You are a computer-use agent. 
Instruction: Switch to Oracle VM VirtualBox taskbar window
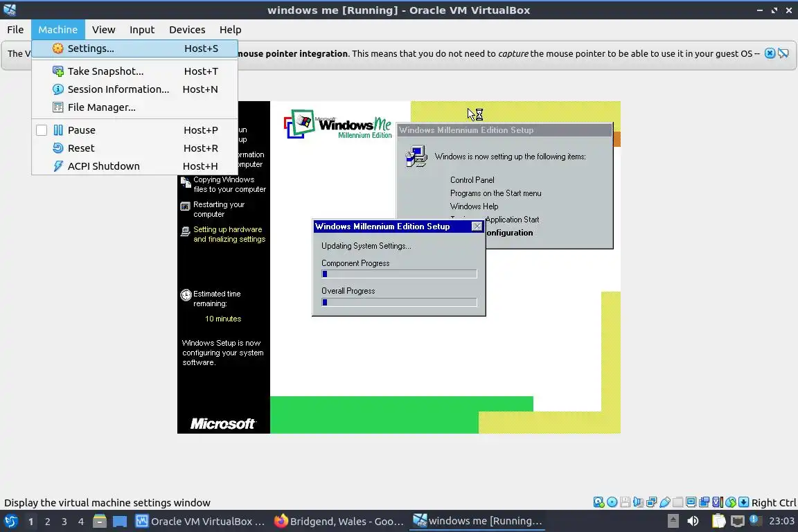click(x=200, y=522)
